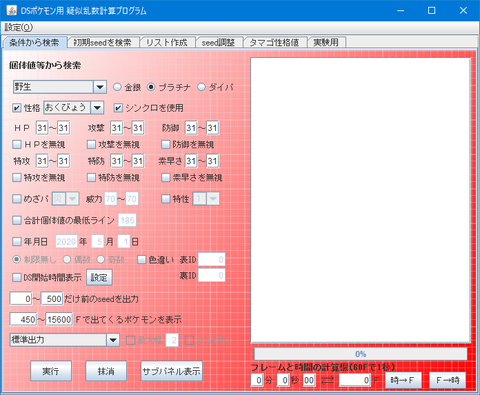Screen dimensions: 480x395
Task: Click the 時→F conversion button
Action: coord(403,380)
